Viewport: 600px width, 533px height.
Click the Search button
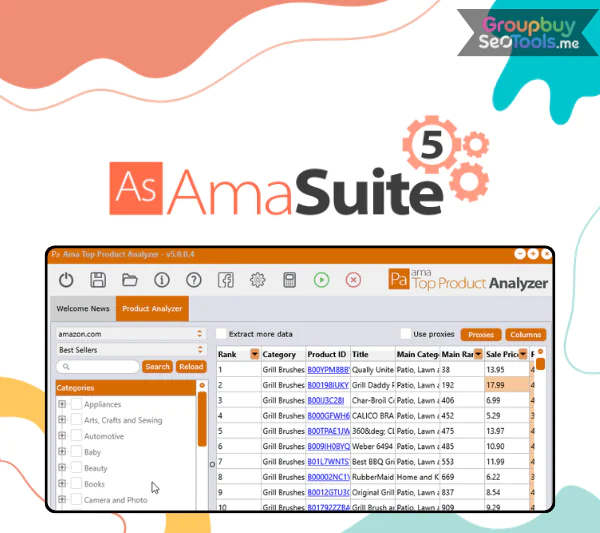pyautogui.click(x=157, y=367)
